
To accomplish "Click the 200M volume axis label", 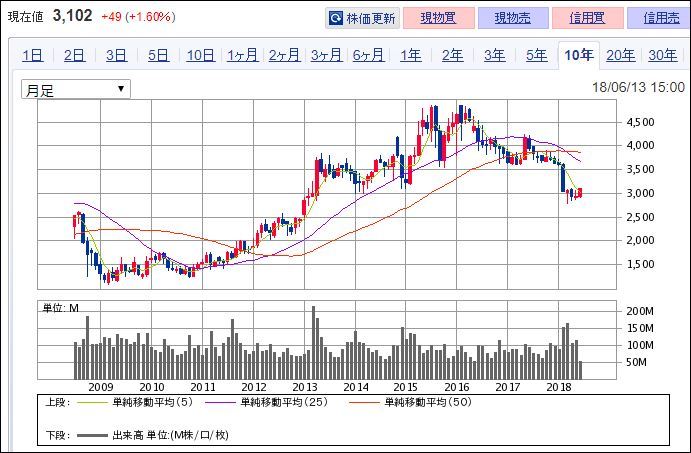I will coord(640,311).
